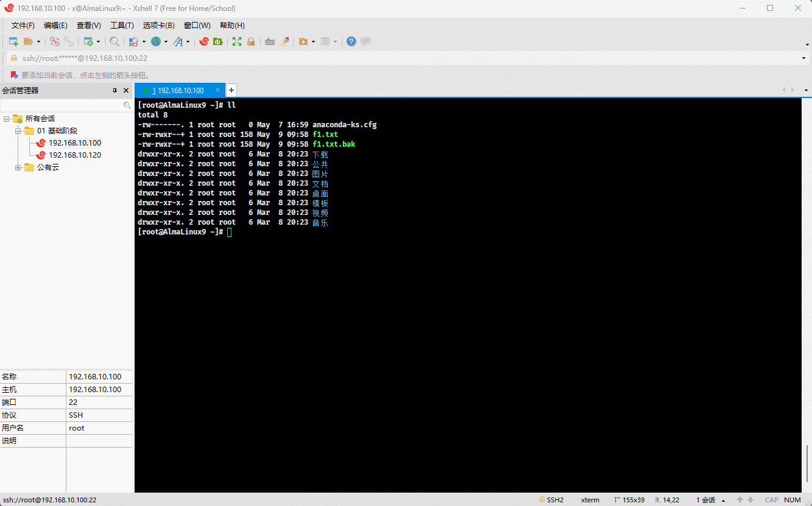Click the session manager search field
The width and height of the screenshot is (812, 506).
(x=61, y=105)
